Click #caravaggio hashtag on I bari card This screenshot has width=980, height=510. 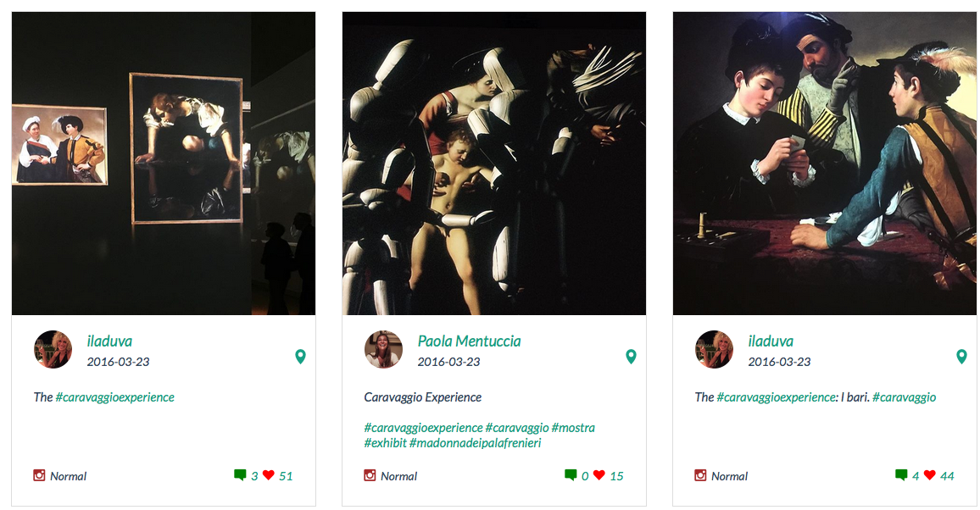904,397
